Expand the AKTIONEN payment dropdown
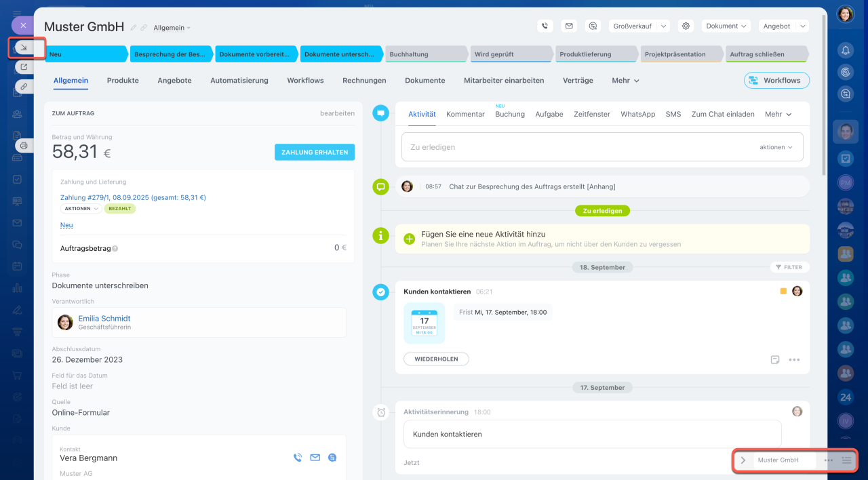Viewport: 868px width, 480px height. point(81,209)
